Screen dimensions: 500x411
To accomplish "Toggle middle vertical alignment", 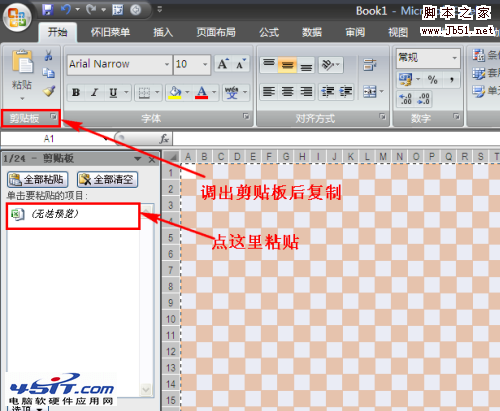I will [287, 64].
